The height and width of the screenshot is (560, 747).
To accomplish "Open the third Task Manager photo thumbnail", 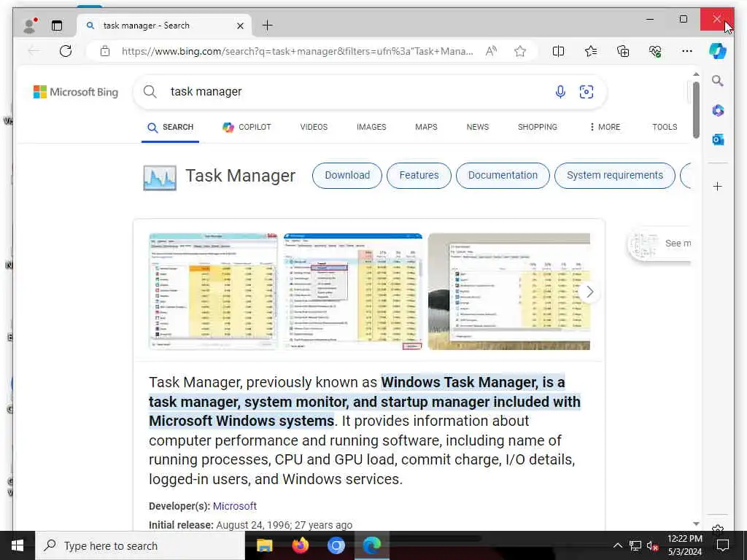I will click(508, 292).
